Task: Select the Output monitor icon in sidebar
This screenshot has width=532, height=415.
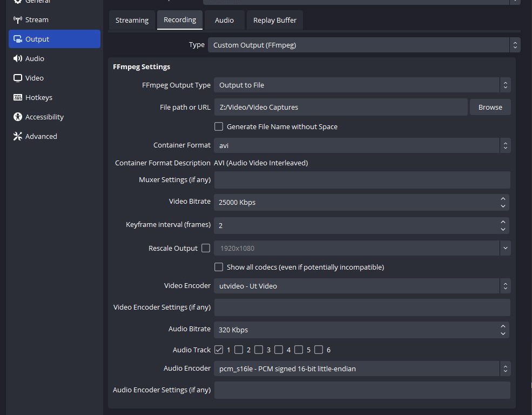Action: pos(17,39)
